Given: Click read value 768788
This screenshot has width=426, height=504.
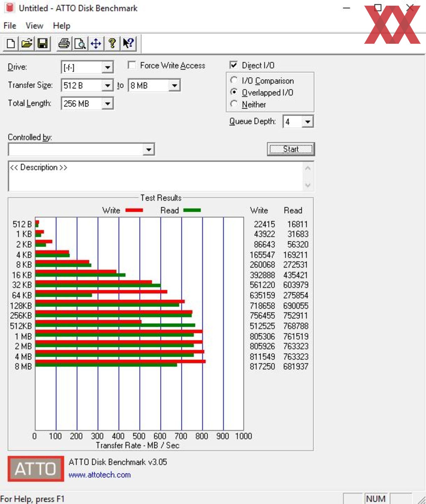Looking at the screenshot, I should click(296, 326).
